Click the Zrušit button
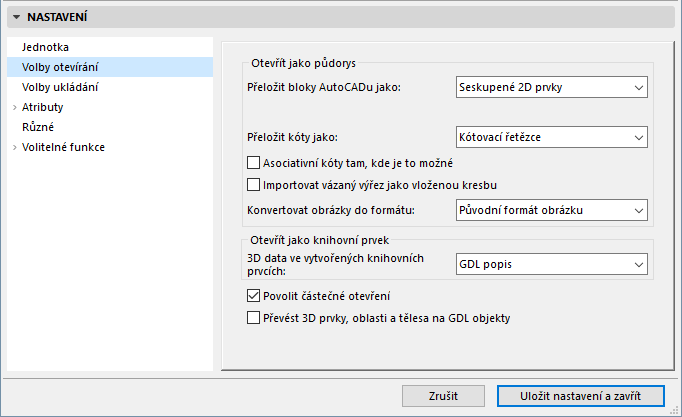This screenshot has width=682, height=417. (443, 396)
